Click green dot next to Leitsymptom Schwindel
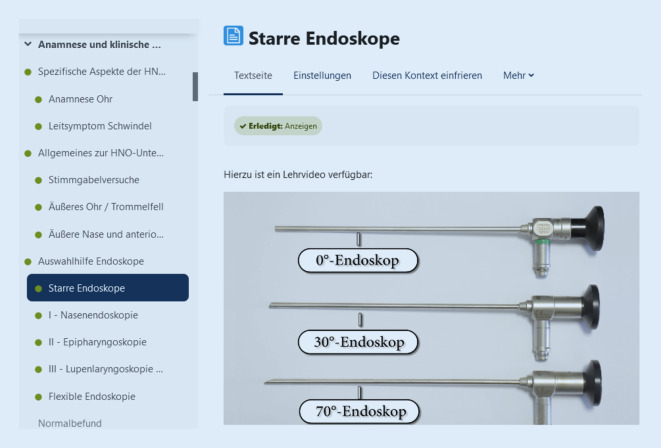 38,126
